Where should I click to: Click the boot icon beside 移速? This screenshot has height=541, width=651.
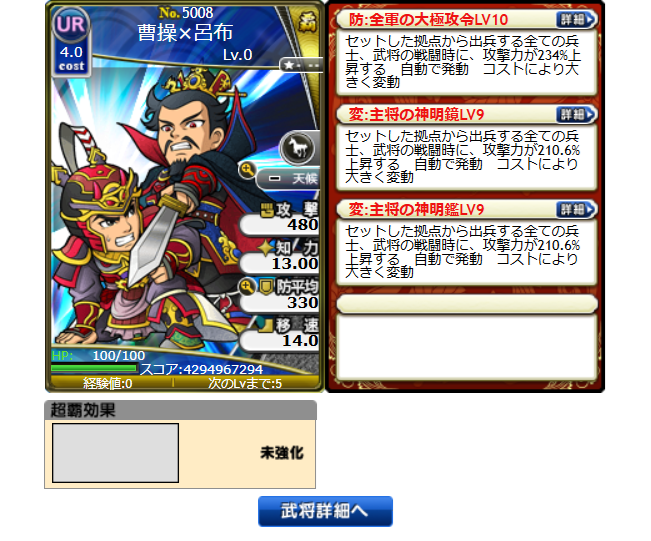(266, 325)
